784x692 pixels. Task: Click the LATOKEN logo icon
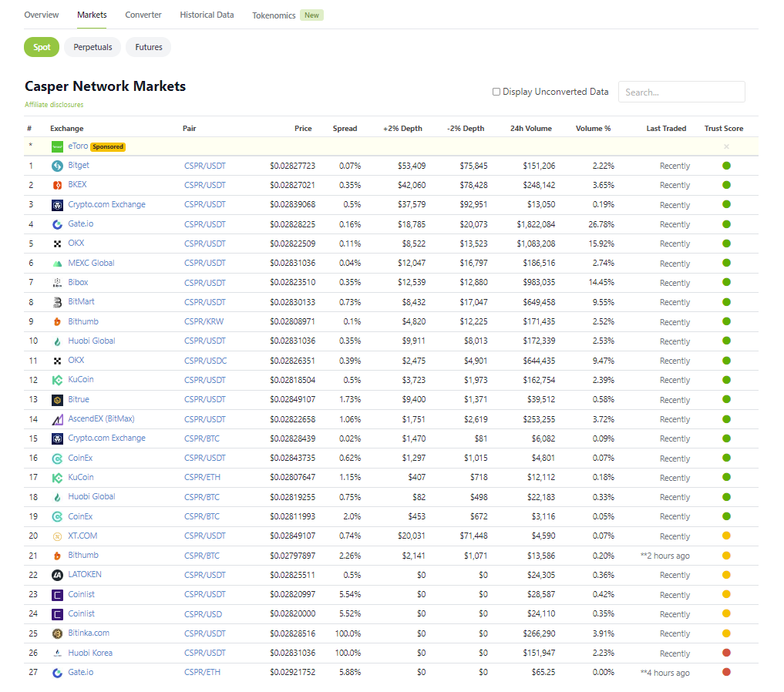[x=57, y=575]
